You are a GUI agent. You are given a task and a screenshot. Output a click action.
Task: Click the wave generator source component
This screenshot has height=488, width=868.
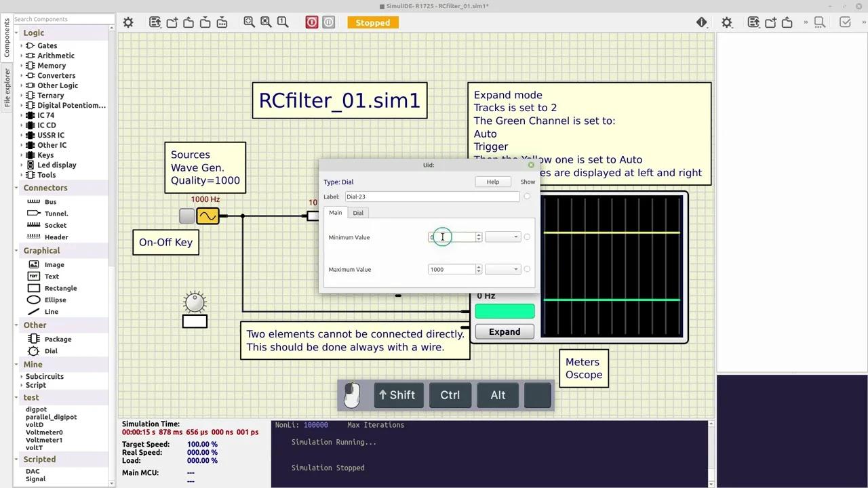208,216
